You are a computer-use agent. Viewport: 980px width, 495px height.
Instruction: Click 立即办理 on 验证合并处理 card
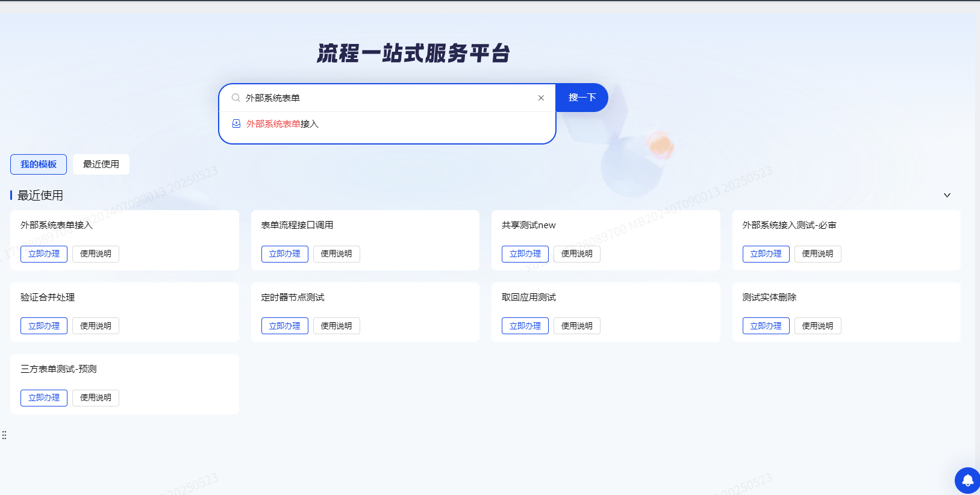click(44, 326)
